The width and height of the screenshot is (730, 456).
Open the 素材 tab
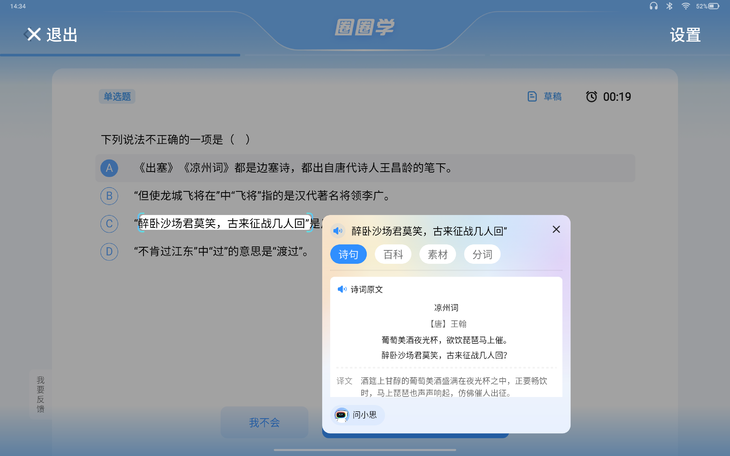click(x=437, y=255)
